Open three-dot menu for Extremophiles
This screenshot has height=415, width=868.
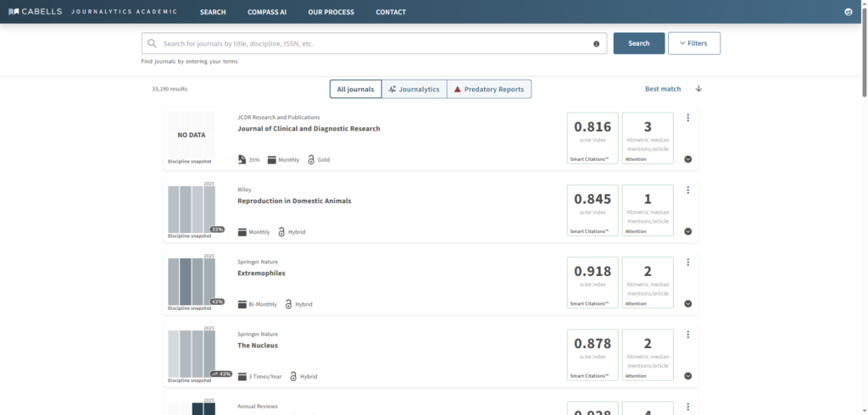click(x=687, y=263)
